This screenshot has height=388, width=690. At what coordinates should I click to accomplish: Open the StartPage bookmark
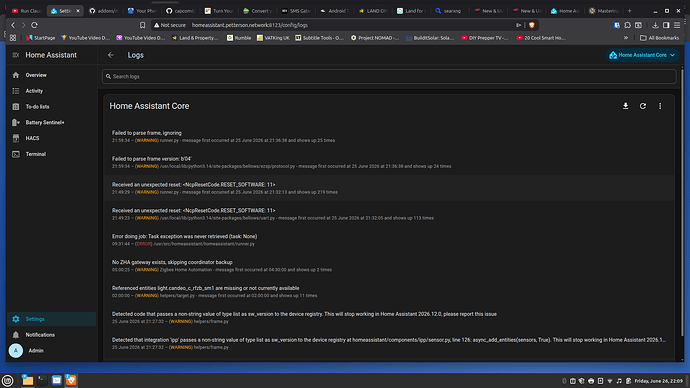[41, 38]
